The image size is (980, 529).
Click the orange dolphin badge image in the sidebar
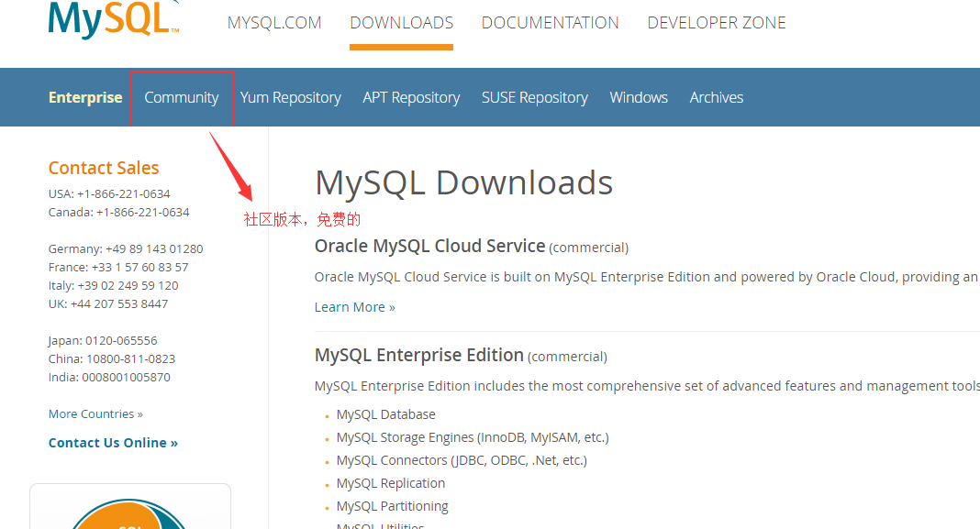(x=130, y=512)
